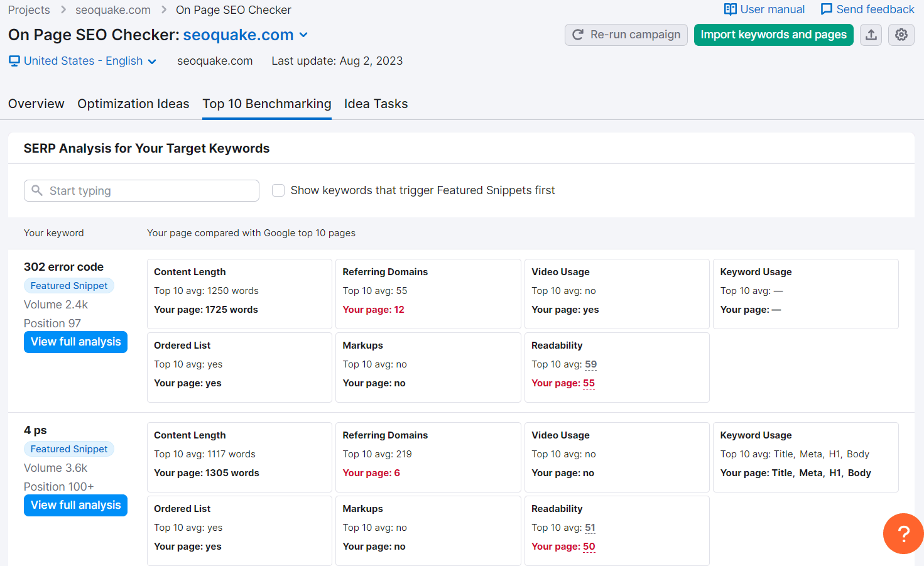
Task: Click the 4 ps keyword
Action: [35, 430]
